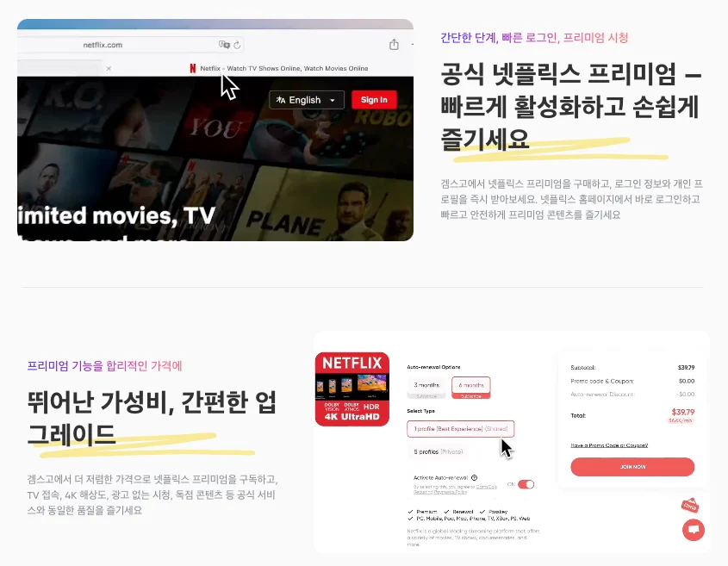The image size is (728, 566).
Task: Select the Netflix browser tab
Action: [278, 68]
